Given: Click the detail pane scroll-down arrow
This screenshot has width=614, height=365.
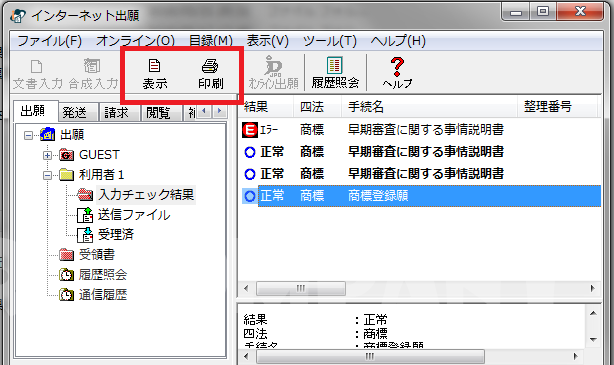Looking at the screenshot, I should [x=593, y=340].
